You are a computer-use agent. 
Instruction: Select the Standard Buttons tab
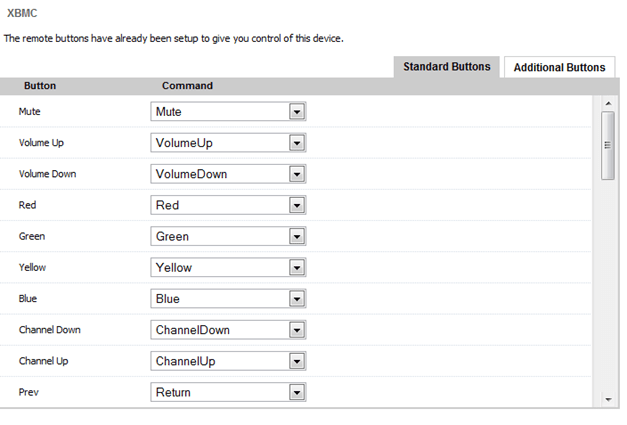(x=446, y=66)
